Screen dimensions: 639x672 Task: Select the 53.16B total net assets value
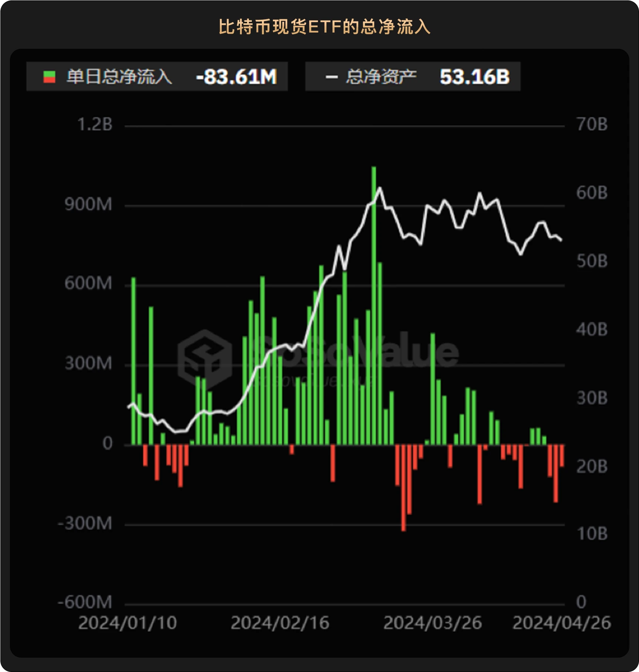(474, 77)
